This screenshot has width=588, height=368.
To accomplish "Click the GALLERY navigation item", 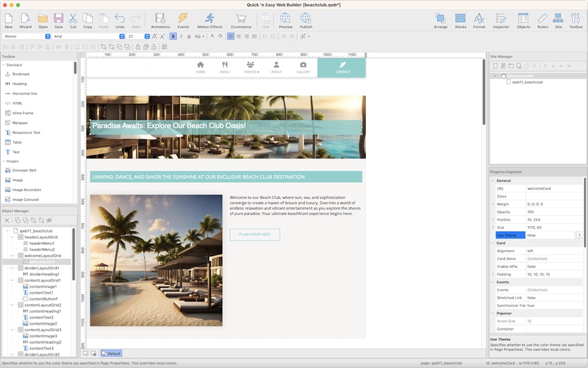I will click(303, 68).
